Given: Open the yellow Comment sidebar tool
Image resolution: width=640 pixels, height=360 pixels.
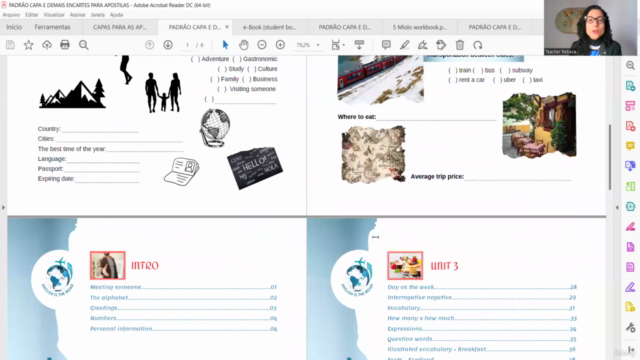Looking at the screenshot, I should pos(630,146).
